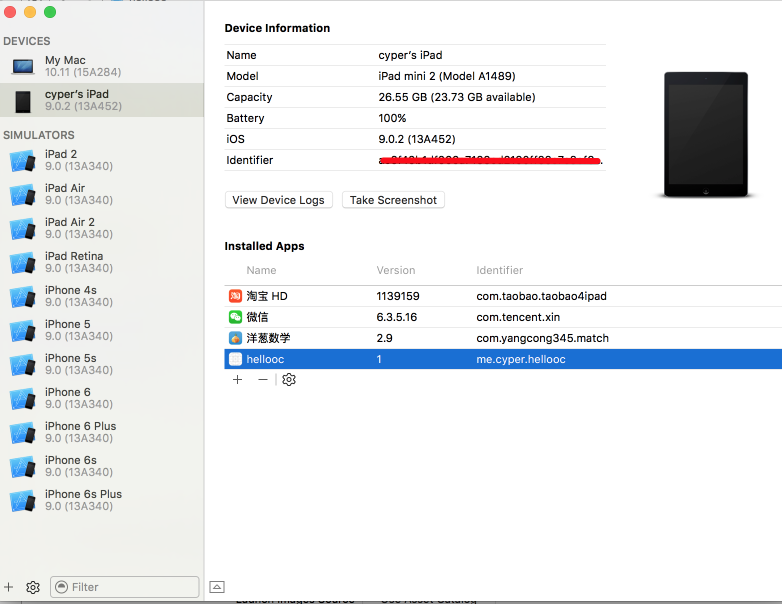Select the iPhone 5s simulator
The image size is (782, 604).
click(70, 364)
